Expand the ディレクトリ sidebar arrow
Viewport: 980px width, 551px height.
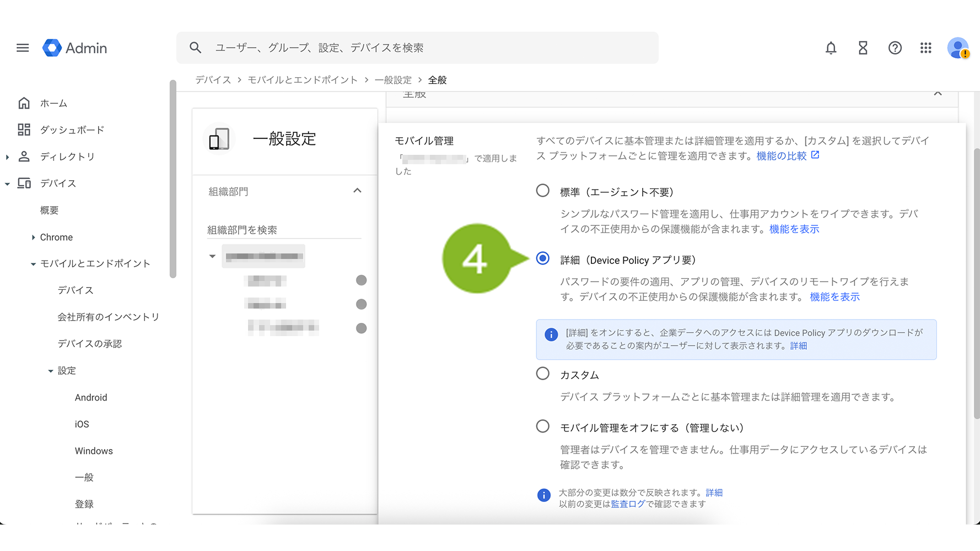tap(7, 157)
